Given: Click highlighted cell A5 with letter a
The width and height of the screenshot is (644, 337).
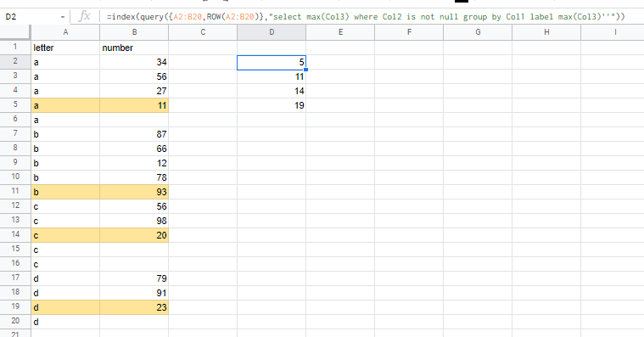Looking at the screenshot, I should click(x=65, y=105).
